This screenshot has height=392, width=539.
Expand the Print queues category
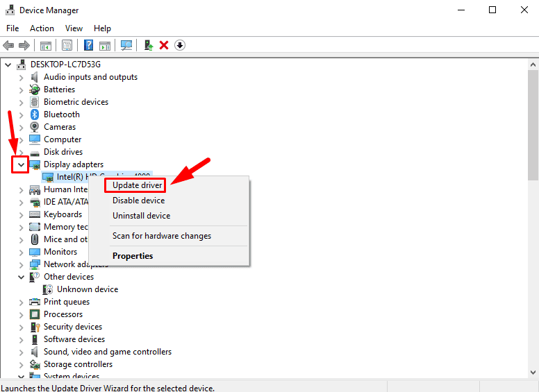click(21, 302)
